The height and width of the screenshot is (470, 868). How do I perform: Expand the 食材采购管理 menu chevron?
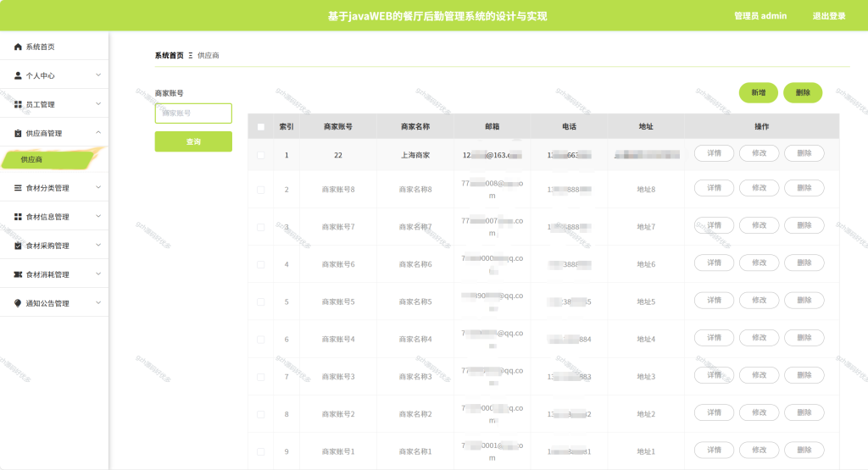coord(98,245)
